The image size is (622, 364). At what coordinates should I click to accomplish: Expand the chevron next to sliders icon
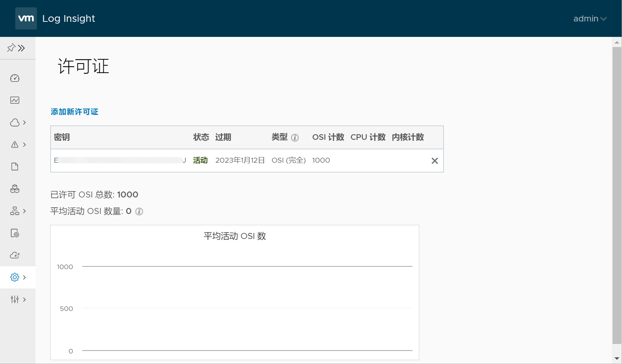pos(25,299)
